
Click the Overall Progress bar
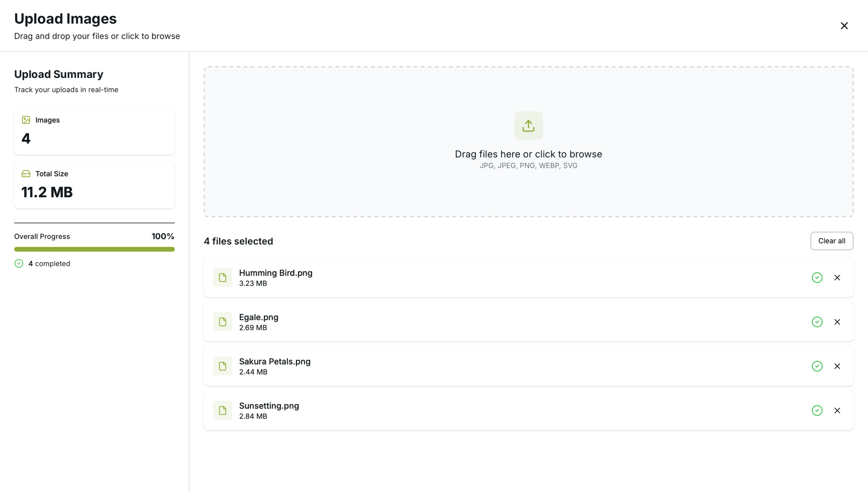pos(94,249)
